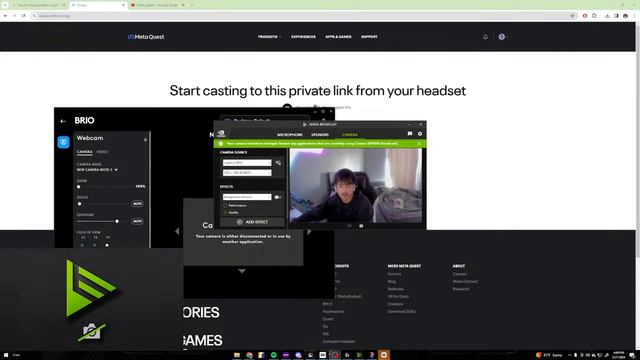Switch to the third browser tab
Image resolution: width=640 pixels, height=360 pixels.
(x=157, y=5)
